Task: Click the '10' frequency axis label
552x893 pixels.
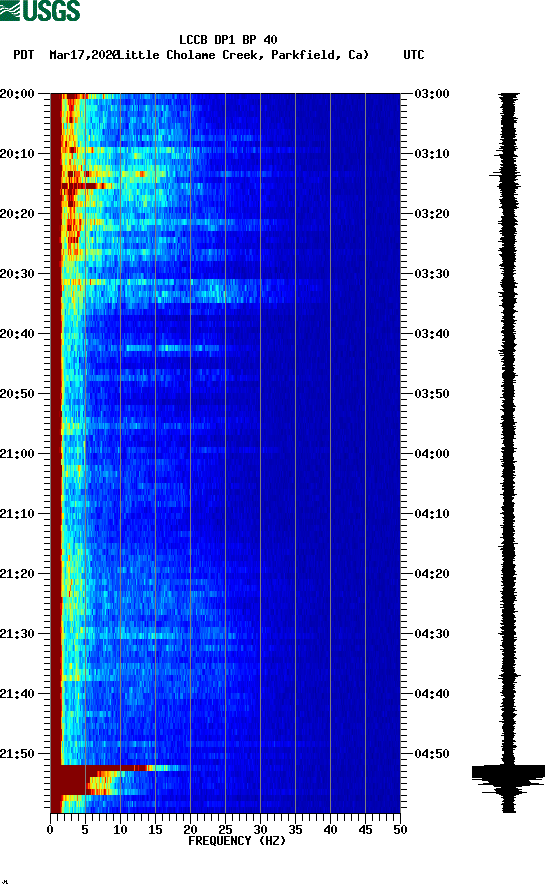Action: 120,830
